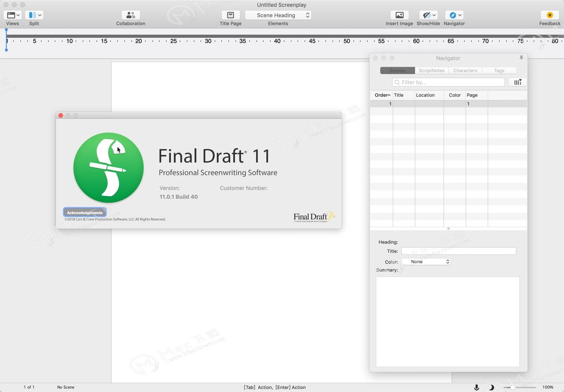Expand the Split dropdown arrow
564x392 pixels.
tap(40, 15)
